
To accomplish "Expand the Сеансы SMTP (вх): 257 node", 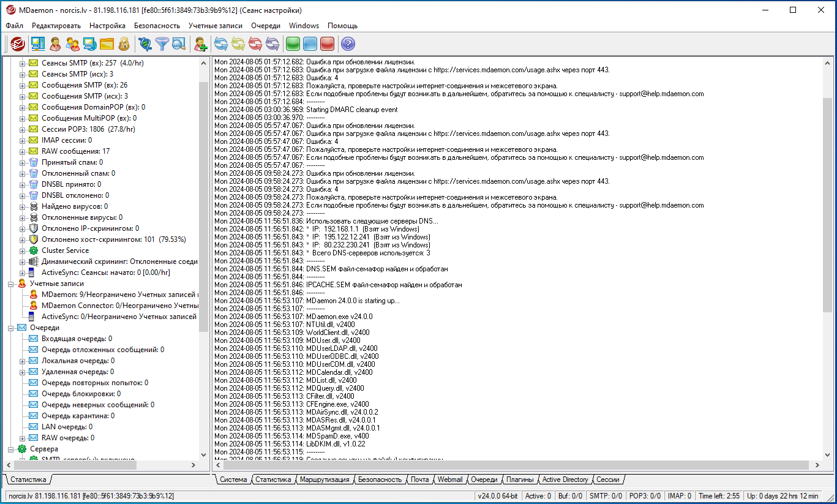I will (x=23, y=63).
